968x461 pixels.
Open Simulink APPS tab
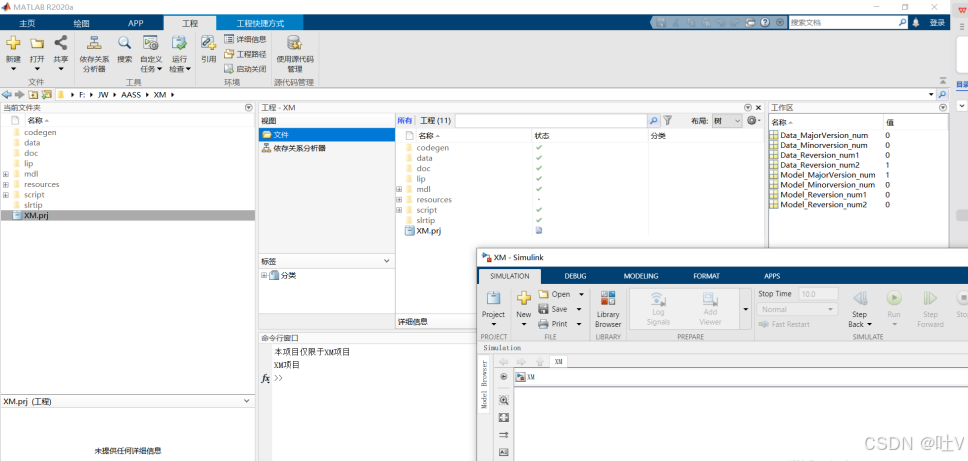pos(772,276)
